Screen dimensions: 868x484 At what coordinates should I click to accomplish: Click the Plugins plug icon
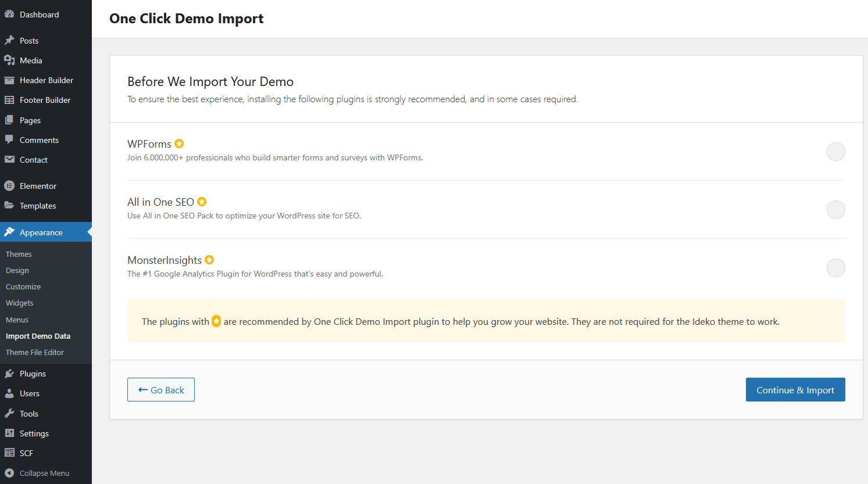[x=9, y=374]
